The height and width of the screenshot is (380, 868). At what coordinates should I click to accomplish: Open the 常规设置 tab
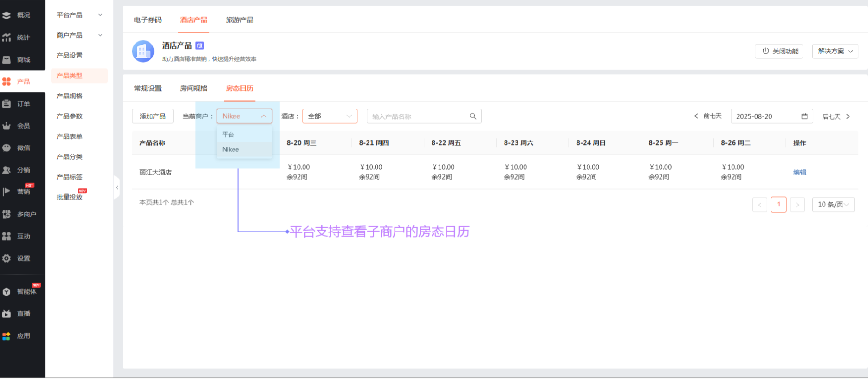pos(148,89)
